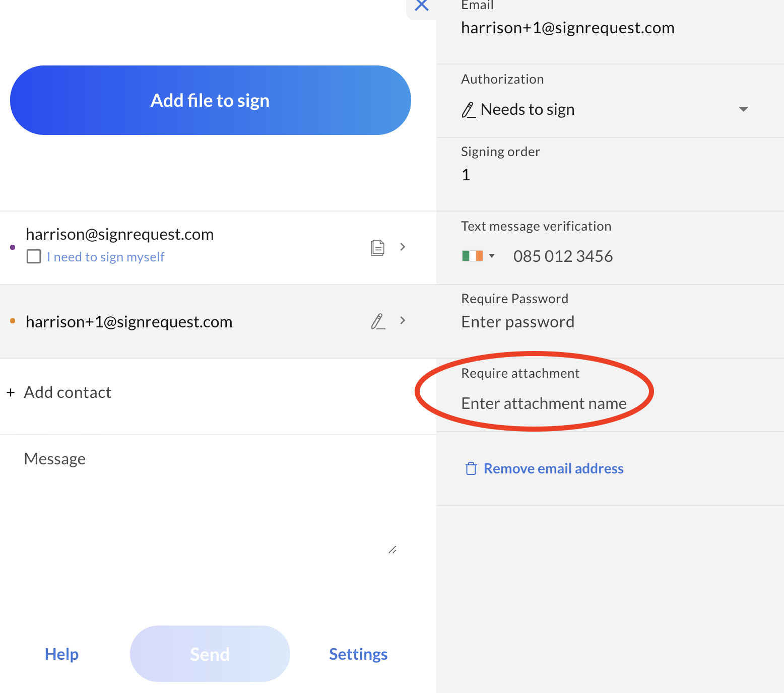Close the contact details panel with the X

click(x=422, y=5)
